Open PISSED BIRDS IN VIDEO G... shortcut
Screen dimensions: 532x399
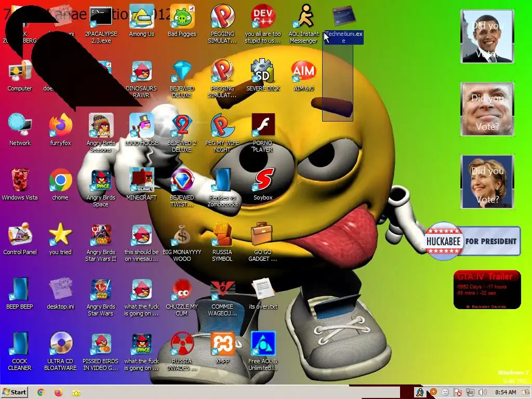(101, 352)
